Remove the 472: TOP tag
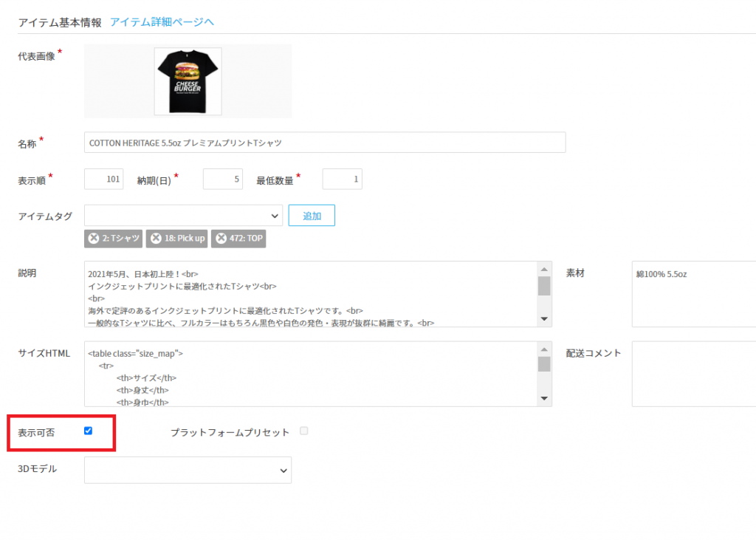The height and width of the screenshot is (540, 756). tap(221, 238)
